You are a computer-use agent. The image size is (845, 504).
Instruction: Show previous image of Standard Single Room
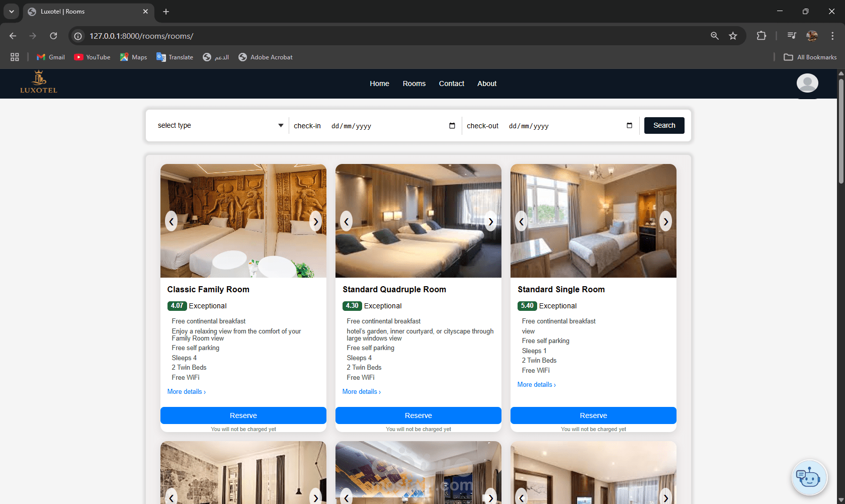[x=522, y=221]
